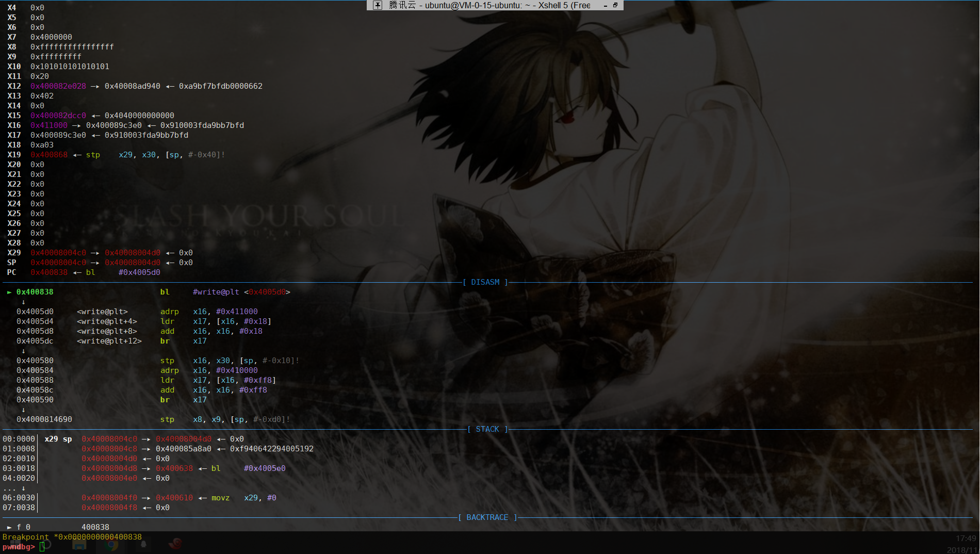Click X19 address 0x400868
The width and height of the screenshot is (980, 554).
tap(49, 155)
